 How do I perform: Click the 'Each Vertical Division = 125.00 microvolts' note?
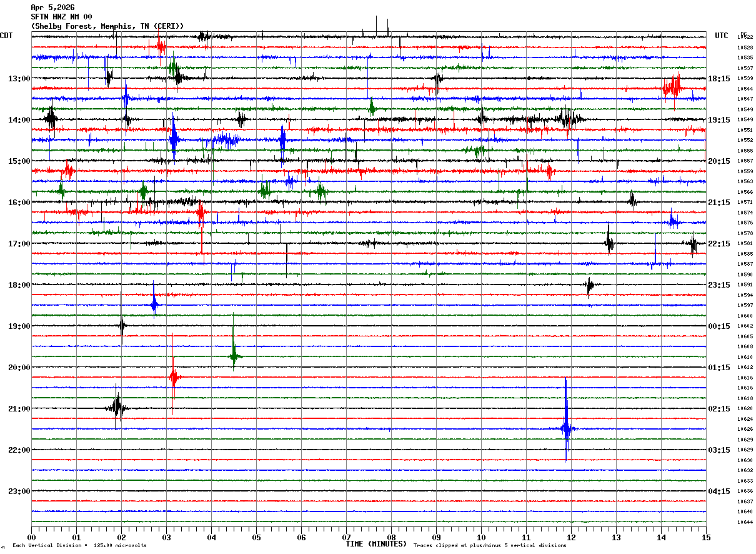point(79,546)
